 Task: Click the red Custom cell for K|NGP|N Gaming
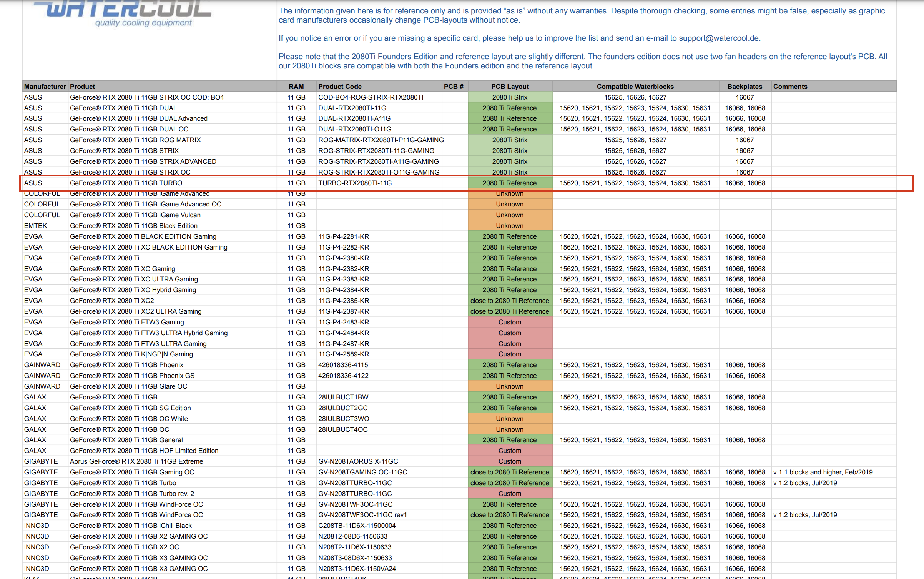pos(510,354)
